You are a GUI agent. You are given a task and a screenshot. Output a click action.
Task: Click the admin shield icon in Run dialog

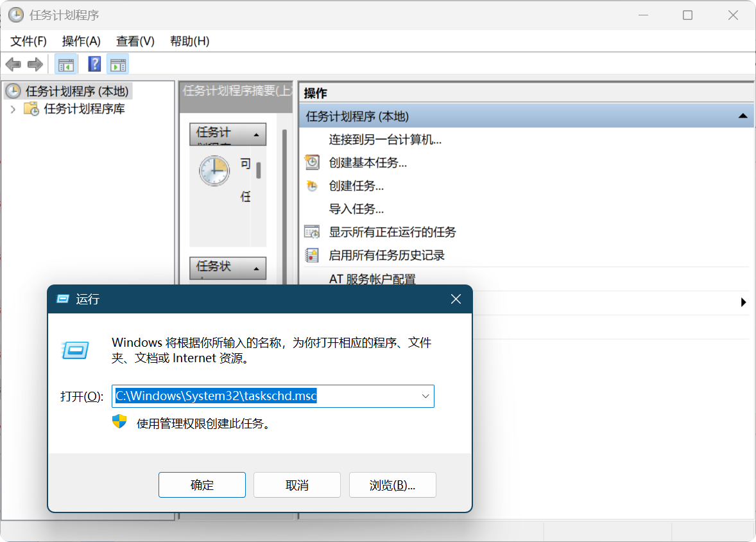[x=119, y=421]
